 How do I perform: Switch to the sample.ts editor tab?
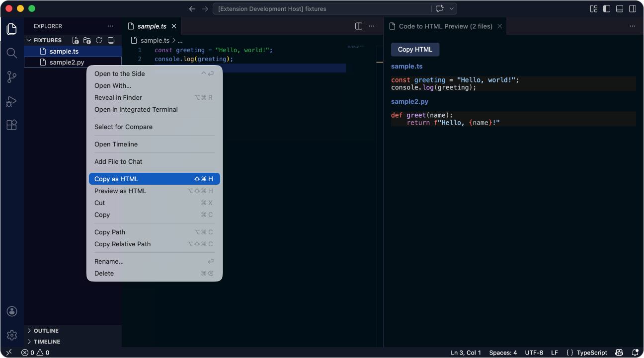(x=152, y=26)
